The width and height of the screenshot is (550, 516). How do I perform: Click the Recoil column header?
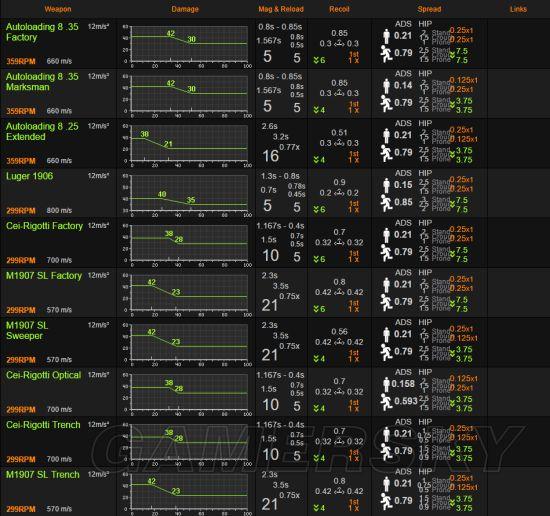tap(339, 9)
